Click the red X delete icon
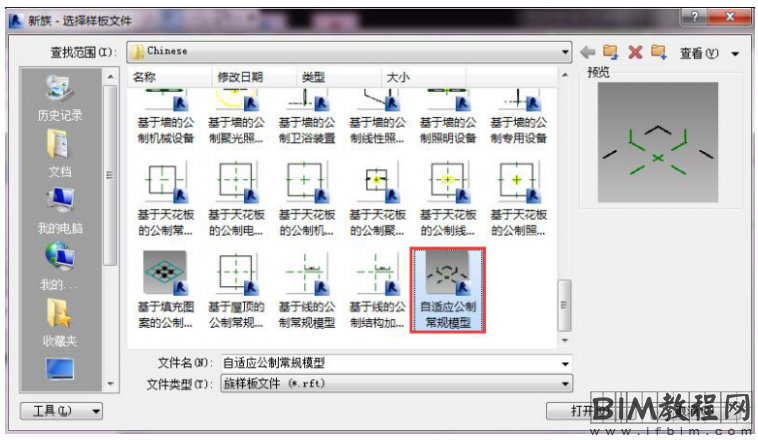The height and width of the screenshot is (440, 758). pyautogui.click(x=635, y=52)
